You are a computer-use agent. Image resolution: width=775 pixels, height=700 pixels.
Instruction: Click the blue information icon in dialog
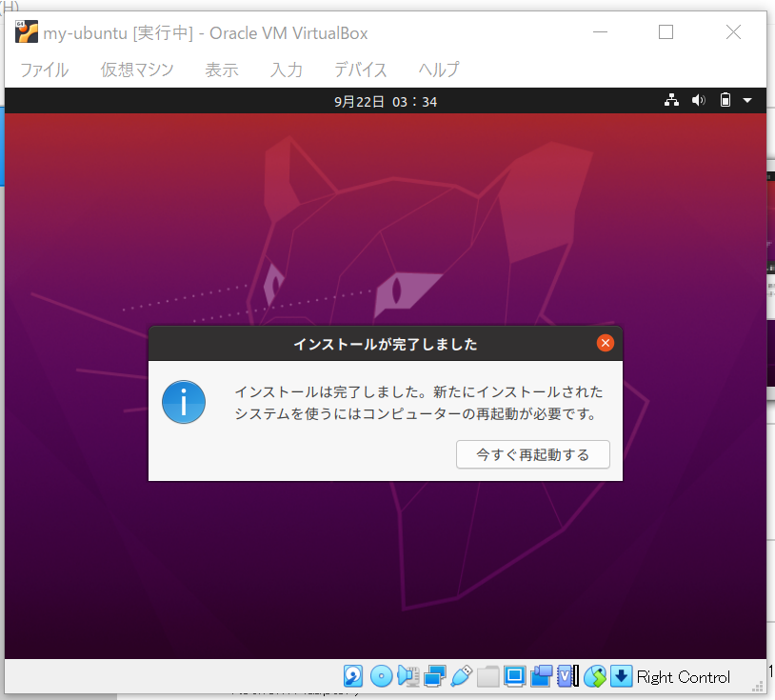point(184,402)
